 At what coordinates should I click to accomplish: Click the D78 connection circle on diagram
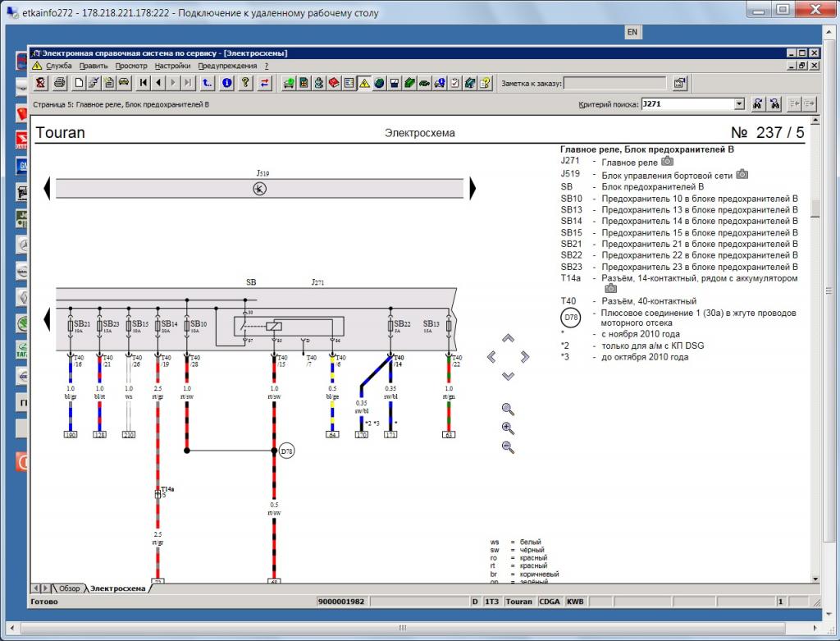[x=286, y=451]
